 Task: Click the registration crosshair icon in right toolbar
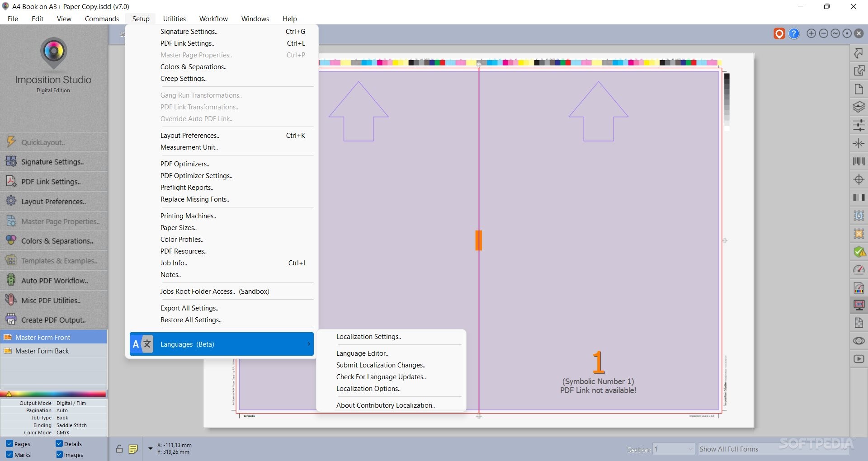pyautogui.click(x=859, y=179)
